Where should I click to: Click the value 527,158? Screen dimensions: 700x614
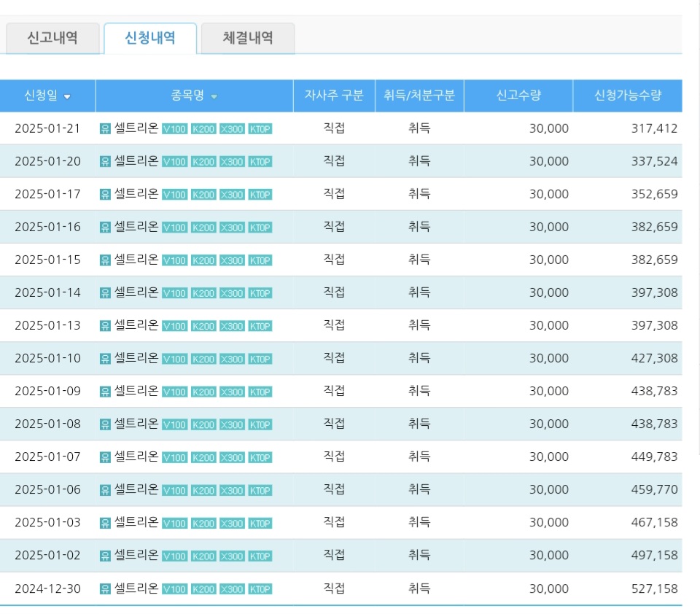click(x=654, y=589)
